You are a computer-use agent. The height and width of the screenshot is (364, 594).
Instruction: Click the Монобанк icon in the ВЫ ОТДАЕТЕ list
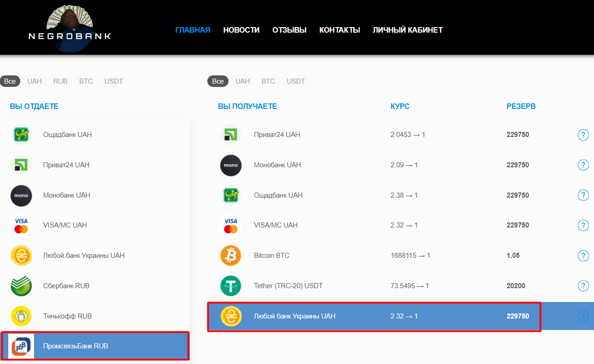(x=21, y=195)
